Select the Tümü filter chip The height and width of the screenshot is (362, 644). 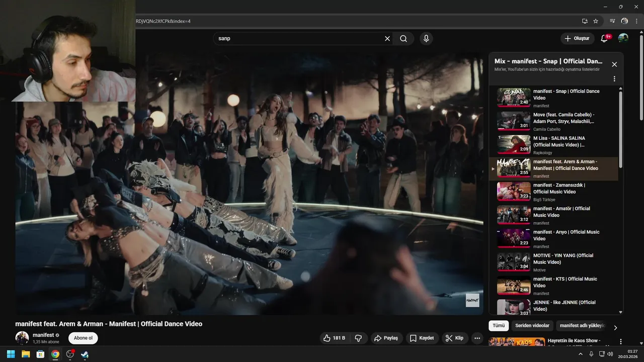click(x=499, y=326)
